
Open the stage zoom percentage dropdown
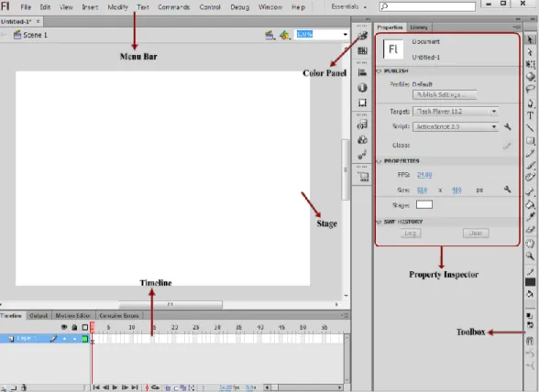click(x=345, y=35)
